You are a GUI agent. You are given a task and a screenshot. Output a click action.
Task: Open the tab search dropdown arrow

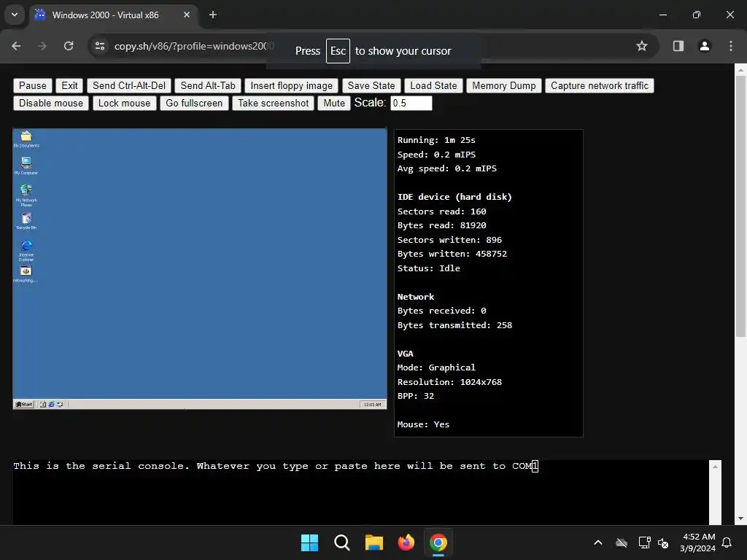[15, 15]
